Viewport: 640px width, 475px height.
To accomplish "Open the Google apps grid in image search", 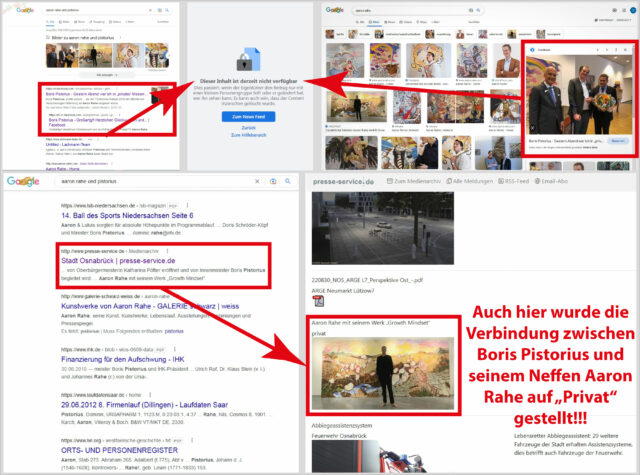I will pyautogui.click(x=624, y=10).
